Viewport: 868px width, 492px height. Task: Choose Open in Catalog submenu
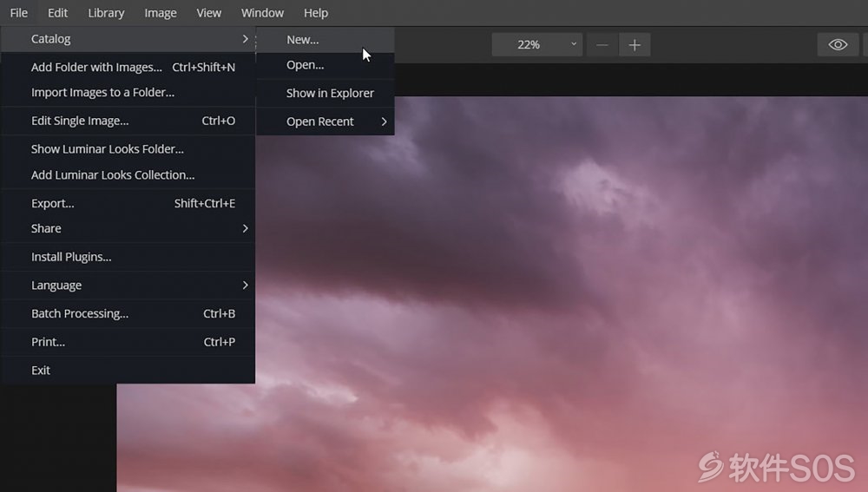pyautogui.click(x=325, y=65)
